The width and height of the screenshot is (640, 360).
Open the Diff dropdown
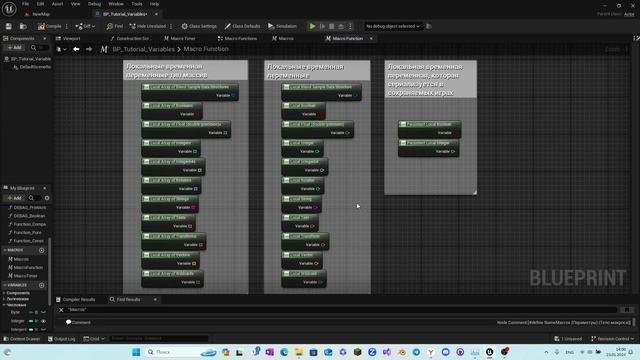pyautogui.click(x=85, y=26)
